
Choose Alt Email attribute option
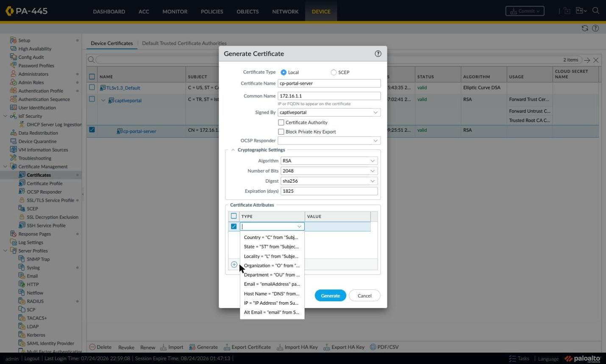[x=272, y=312]
